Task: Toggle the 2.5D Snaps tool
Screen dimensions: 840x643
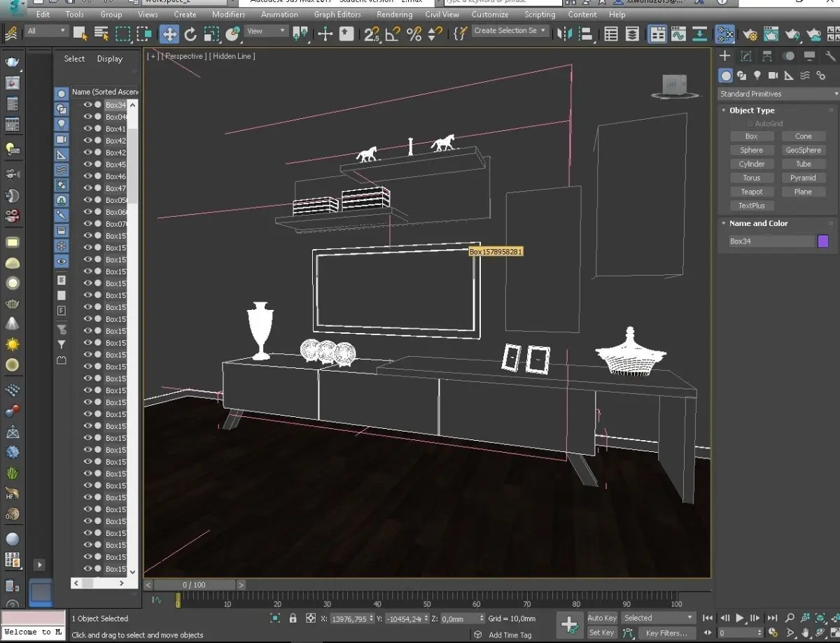Action: coord(372,34)
